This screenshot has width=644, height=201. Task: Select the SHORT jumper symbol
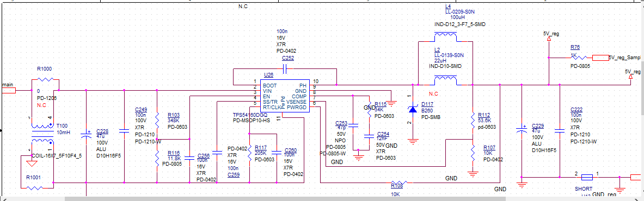(587, 177)
